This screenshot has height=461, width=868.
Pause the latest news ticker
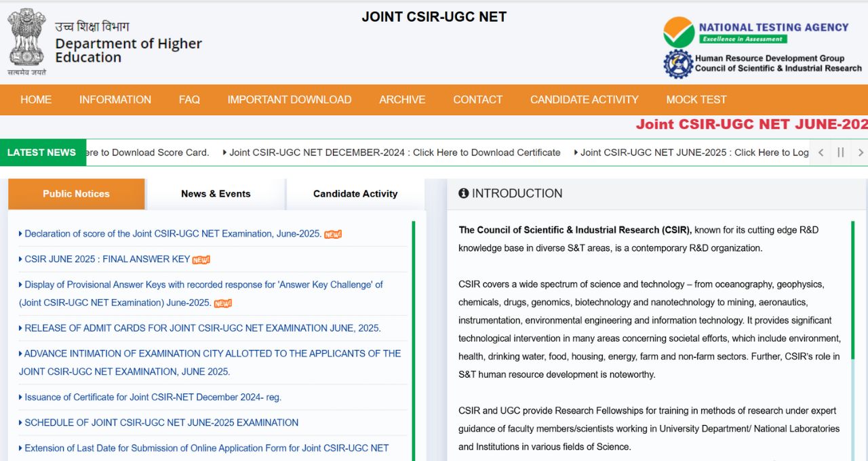click(841, 153)
